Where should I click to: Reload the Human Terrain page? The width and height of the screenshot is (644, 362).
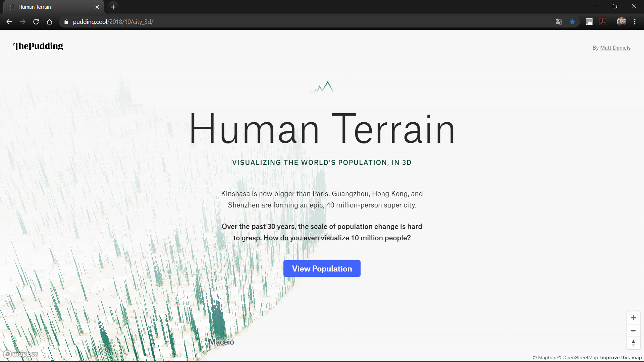point(36,21)
